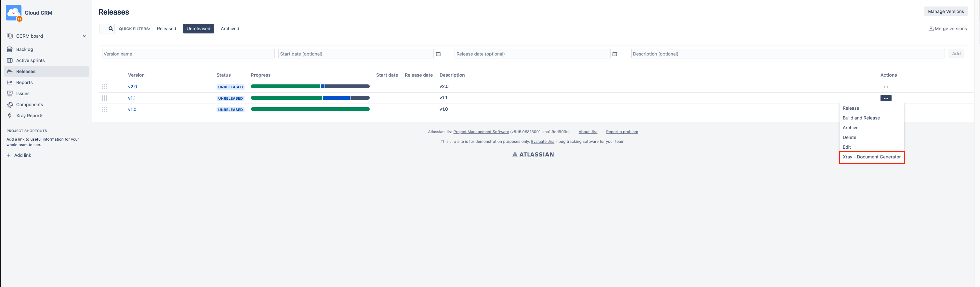
Task: Select Delete in the version menu
Action: 872,137
